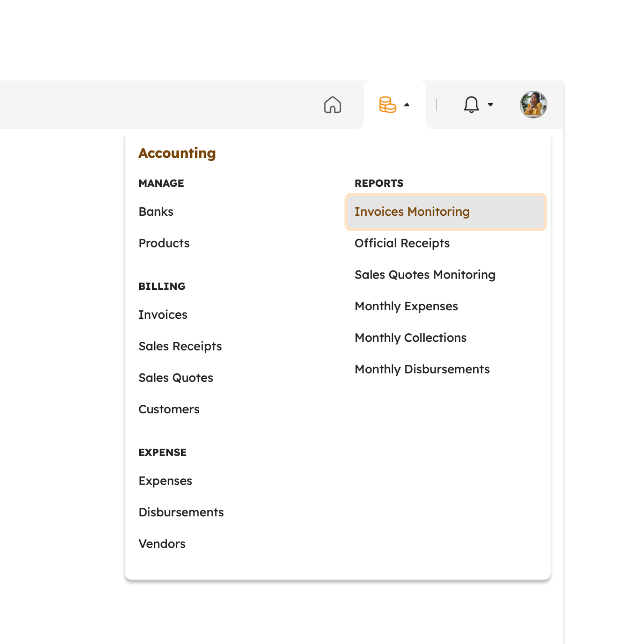Click the MANAGE section label
The width and height of the screenshot is (644, 644).
tap(161, 183)
